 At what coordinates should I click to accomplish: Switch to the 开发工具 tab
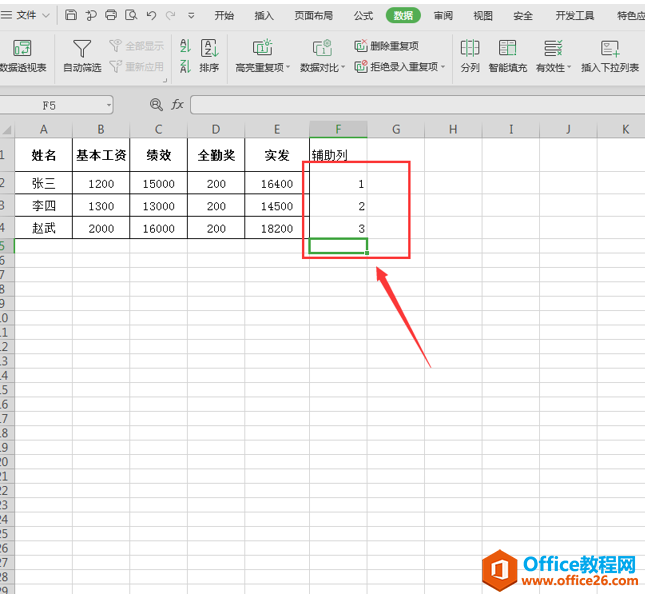pyautogui.click(x=575, y=16)
